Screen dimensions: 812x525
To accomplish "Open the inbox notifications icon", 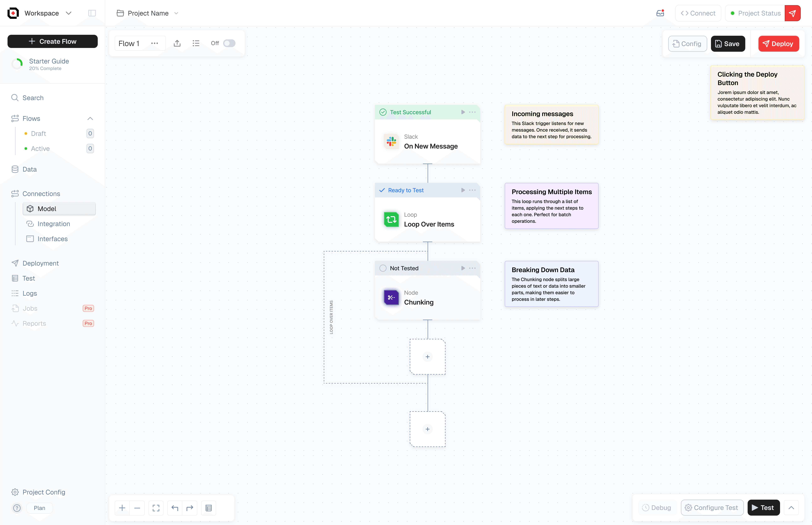I will click(660, 13).
